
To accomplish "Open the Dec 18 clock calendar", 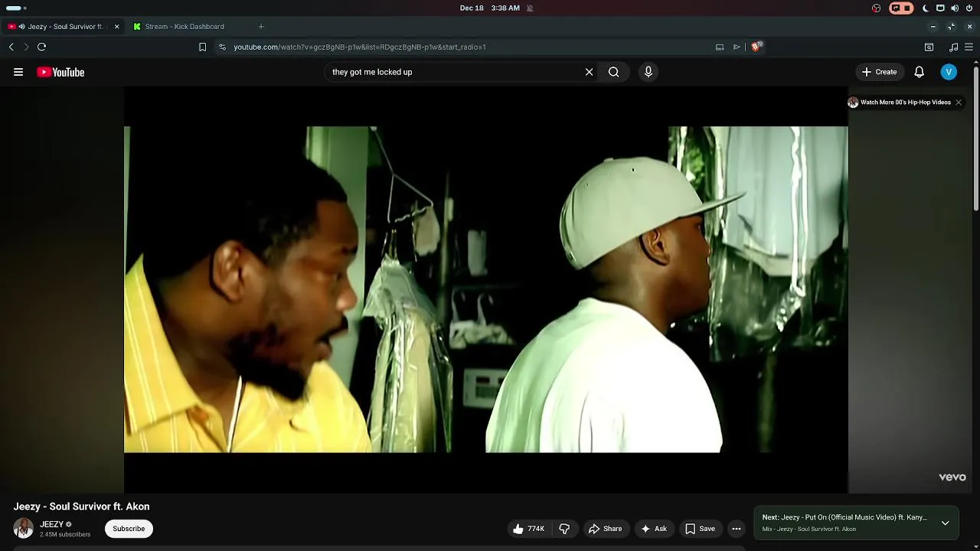I will [x=489, y=8].
